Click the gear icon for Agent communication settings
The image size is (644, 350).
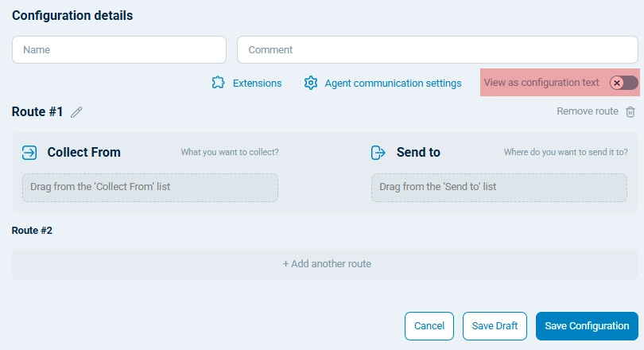coord(311,83)
